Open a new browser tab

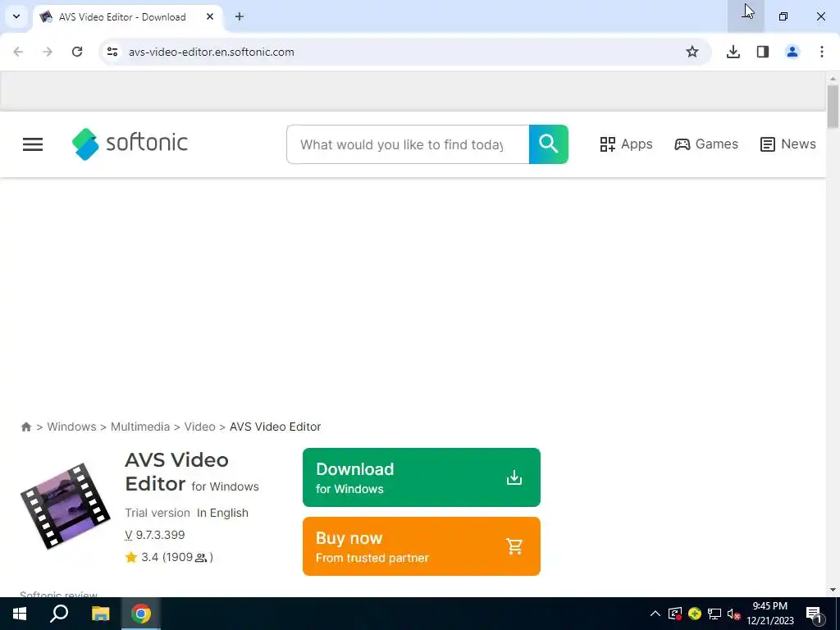tap(240, 16)
